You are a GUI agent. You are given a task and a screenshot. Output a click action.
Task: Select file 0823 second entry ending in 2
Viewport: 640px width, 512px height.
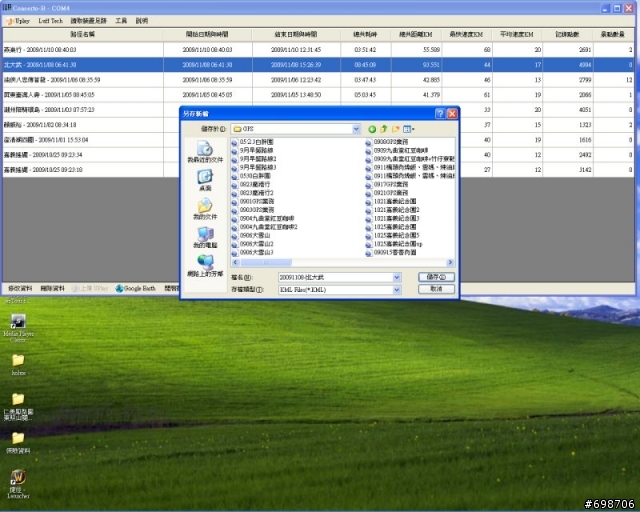[252, 193]
